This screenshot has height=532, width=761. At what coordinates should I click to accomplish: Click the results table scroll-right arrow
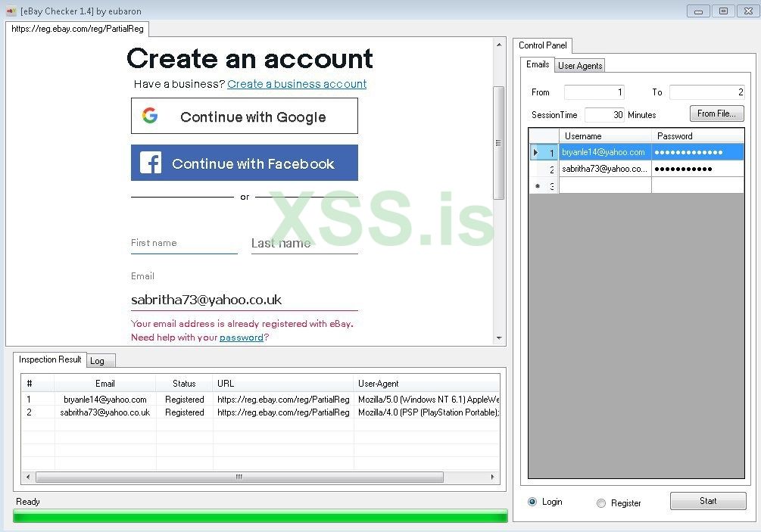(x=493, y=477)
